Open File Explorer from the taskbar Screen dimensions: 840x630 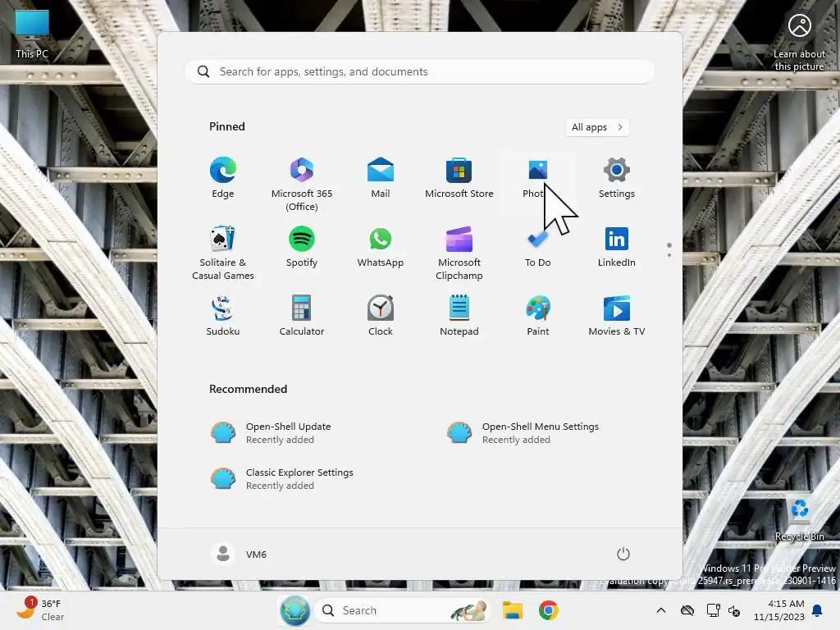tap(512, 610)
